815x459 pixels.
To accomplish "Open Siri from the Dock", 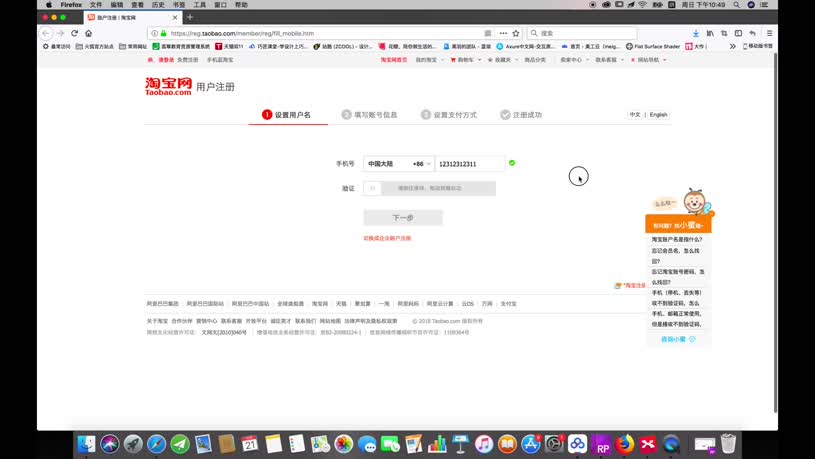I will 110,444.
